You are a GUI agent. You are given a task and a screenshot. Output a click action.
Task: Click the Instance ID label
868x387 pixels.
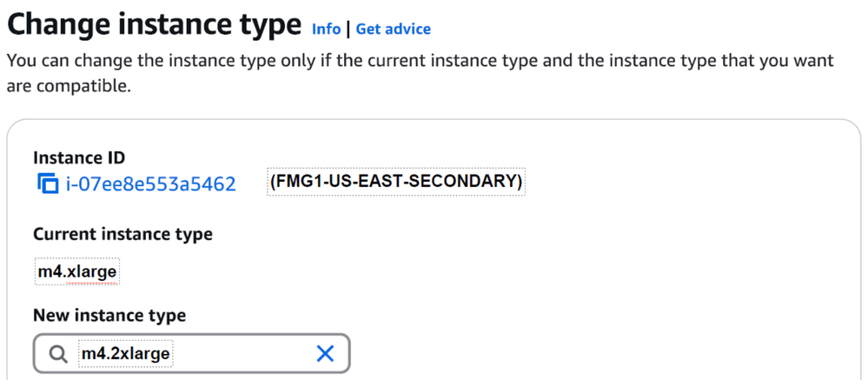coord(79,157)
